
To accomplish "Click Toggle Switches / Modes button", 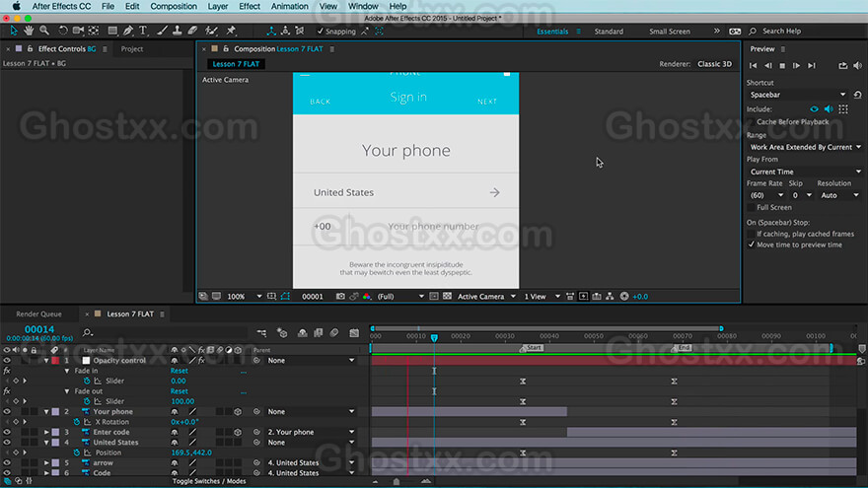I will click(209, 481).
